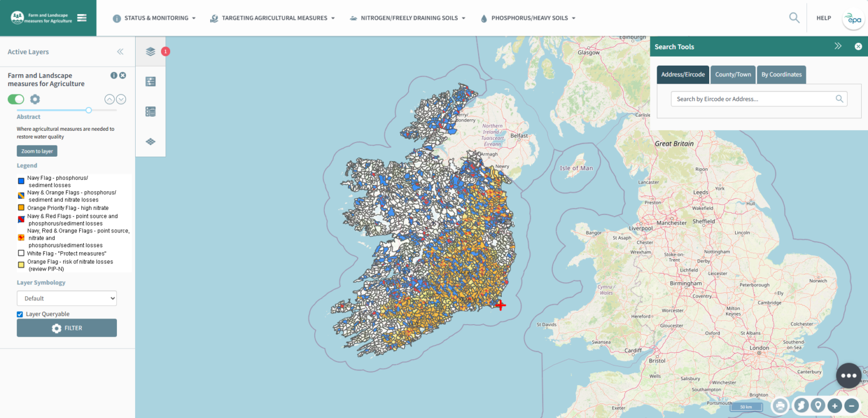Zoom to Ireland default extent icon
The image size is (868, 418).
click(801, 406)
